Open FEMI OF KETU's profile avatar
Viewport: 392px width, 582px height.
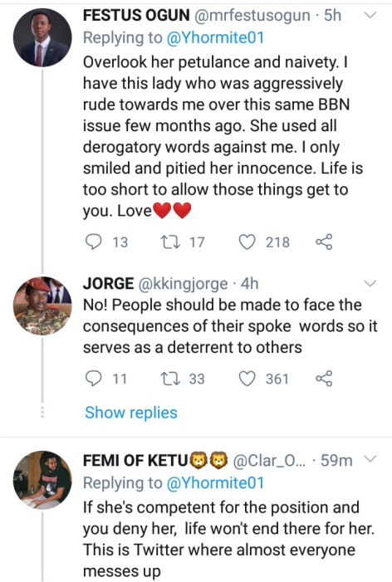coord(42,480)
